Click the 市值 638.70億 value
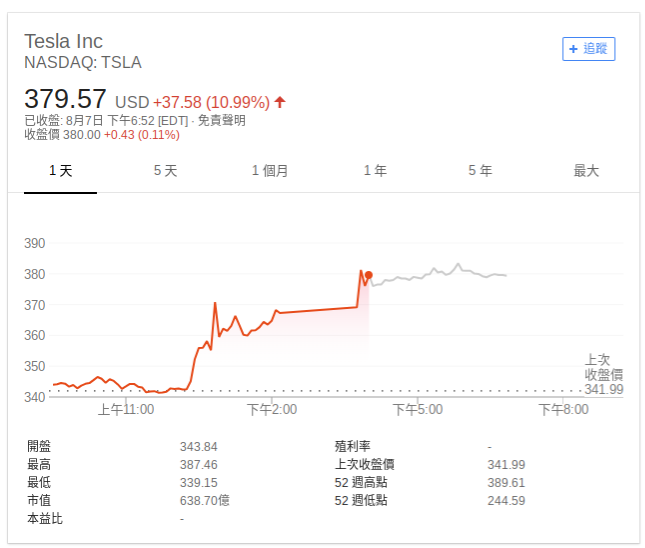Viewport: 645px width, 548px height. click(x=204, y=501)
